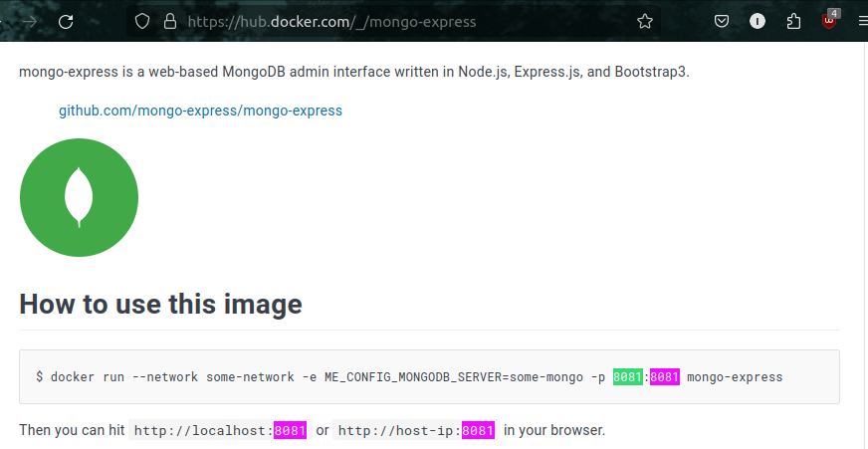Bookmark this page with the star icon

pos(645,22)
